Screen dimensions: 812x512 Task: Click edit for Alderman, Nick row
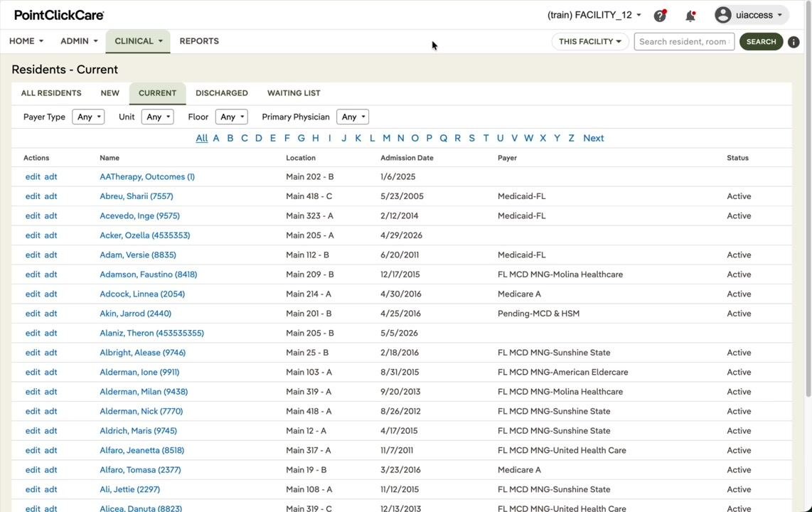tap(33, 412)
